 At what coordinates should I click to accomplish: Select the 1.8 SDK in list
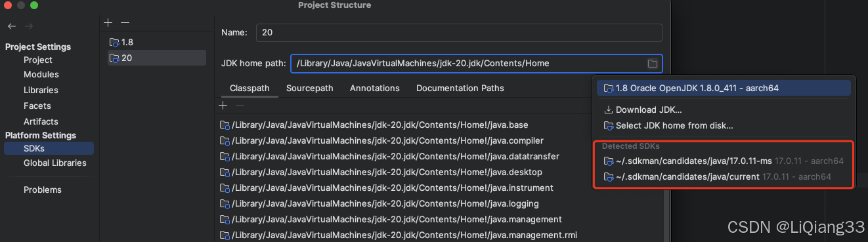(x=156, y=42)
